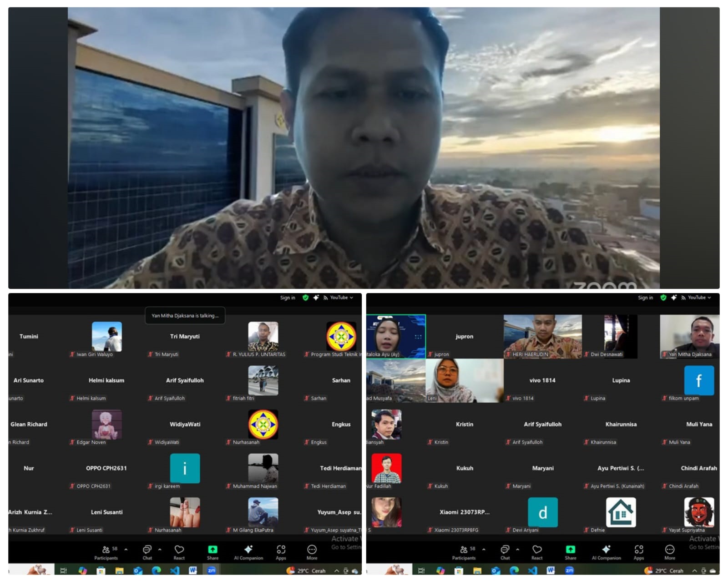
Task: Show hidden tray icons on left taskbar
Action: pos(337,571)
